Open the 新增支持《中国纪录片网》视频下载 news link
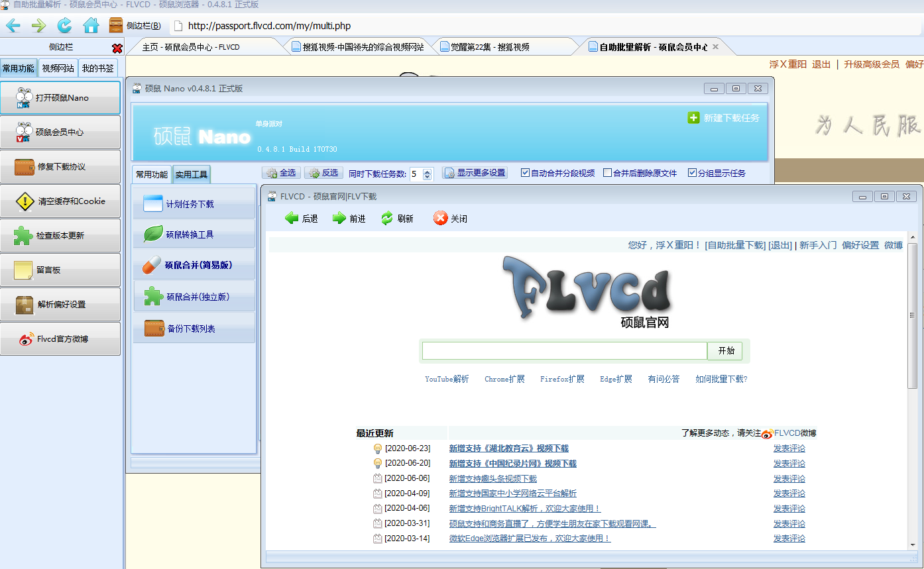The image size is (924, 569). (x=512, y=464)
